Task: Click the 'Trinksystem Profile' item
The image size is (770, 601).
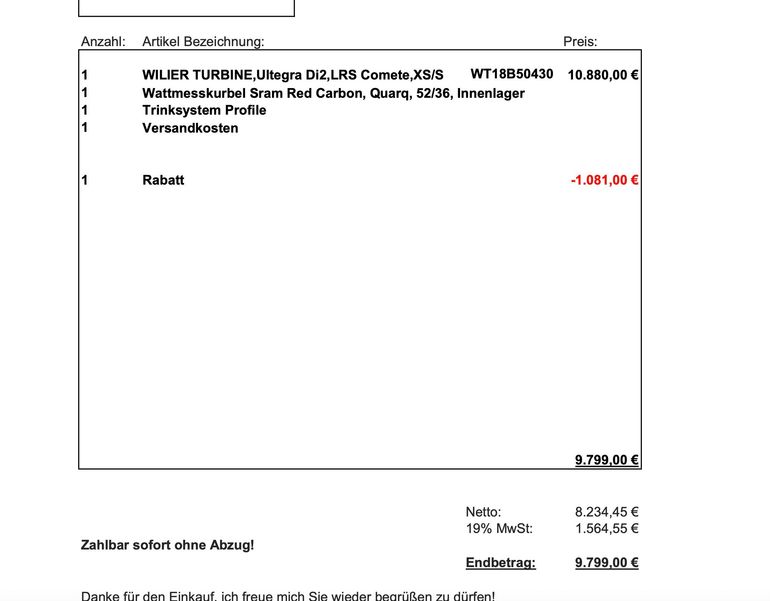Action: (204, 110)
